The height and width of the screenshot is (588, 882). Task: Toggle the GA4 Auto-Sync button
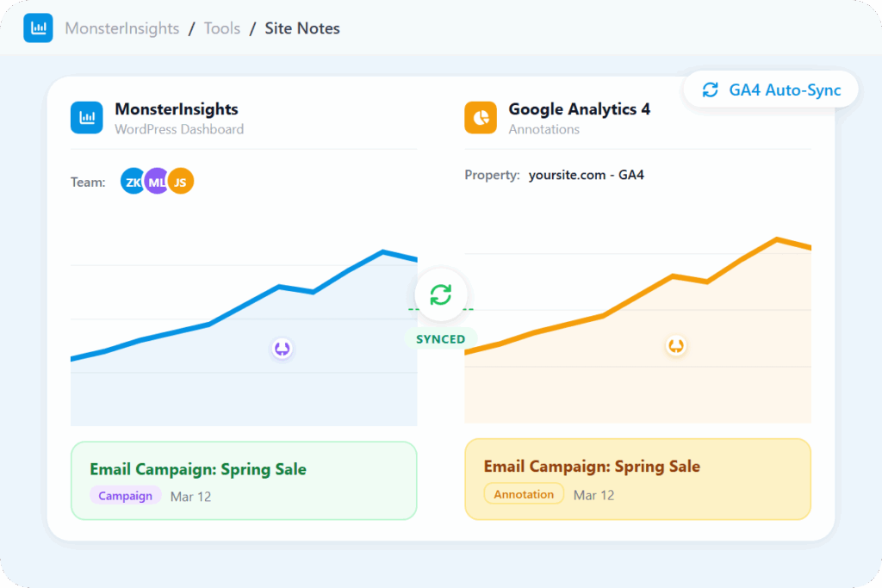771,90
